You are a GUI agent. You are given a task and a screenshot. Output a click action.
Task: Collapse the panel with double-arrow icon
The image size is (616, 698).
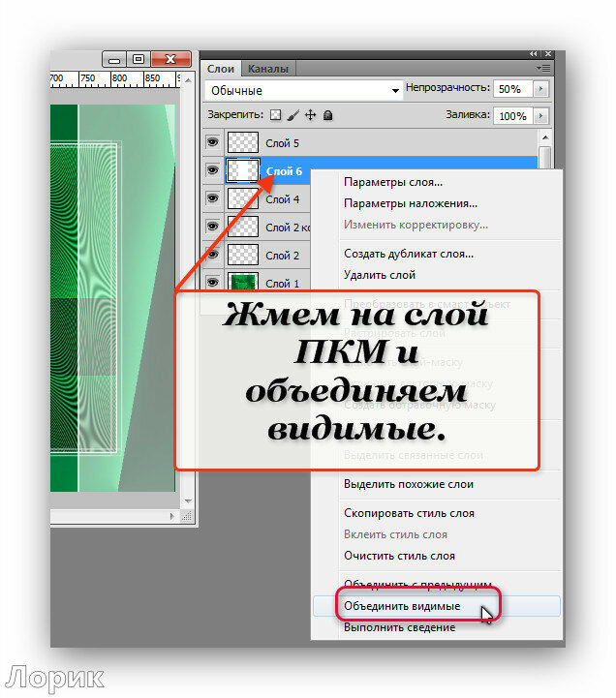(533, 54)
